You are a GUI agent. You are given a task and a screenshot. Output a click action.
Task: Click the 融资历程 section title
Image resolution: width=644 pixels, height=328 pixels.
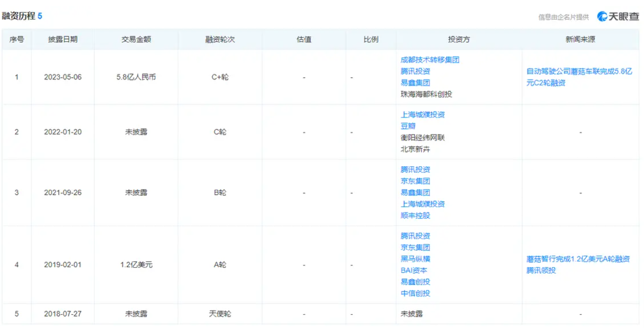point(18,16)
